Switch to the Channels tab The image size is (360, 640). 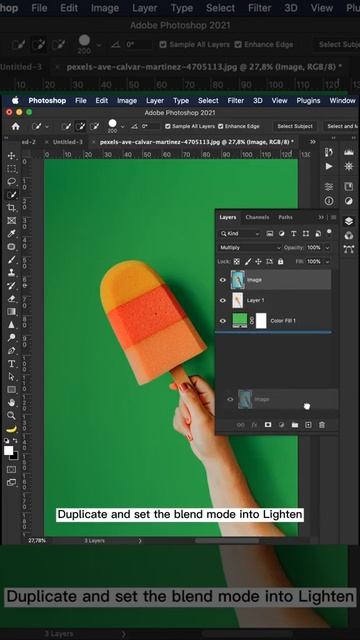pos(257,218)
